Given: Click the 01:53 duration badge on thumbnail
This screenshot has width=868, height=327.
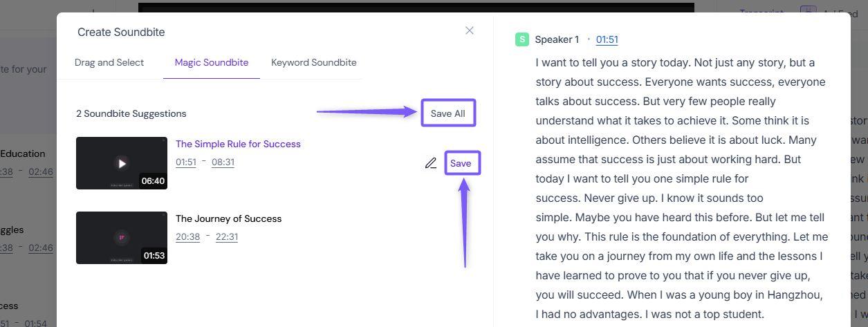Looking at the screenshot, I should tap(154, 255).
